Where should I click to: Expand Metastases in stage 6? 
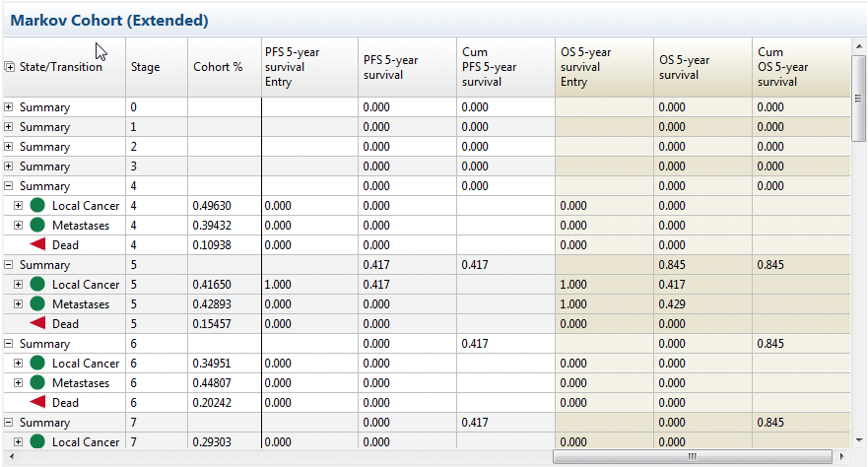coord(19,383)
